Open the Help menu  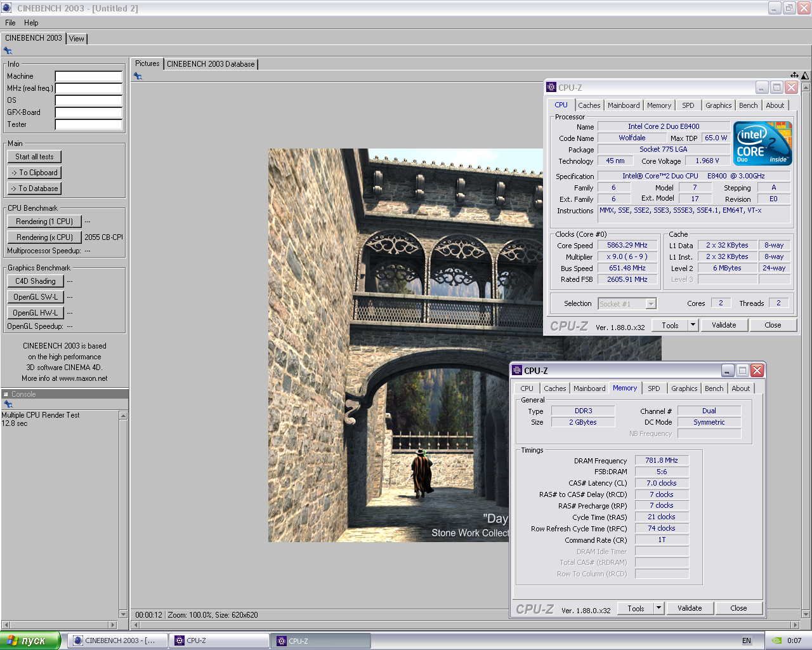pyautogui.click(x=31, y=23)
